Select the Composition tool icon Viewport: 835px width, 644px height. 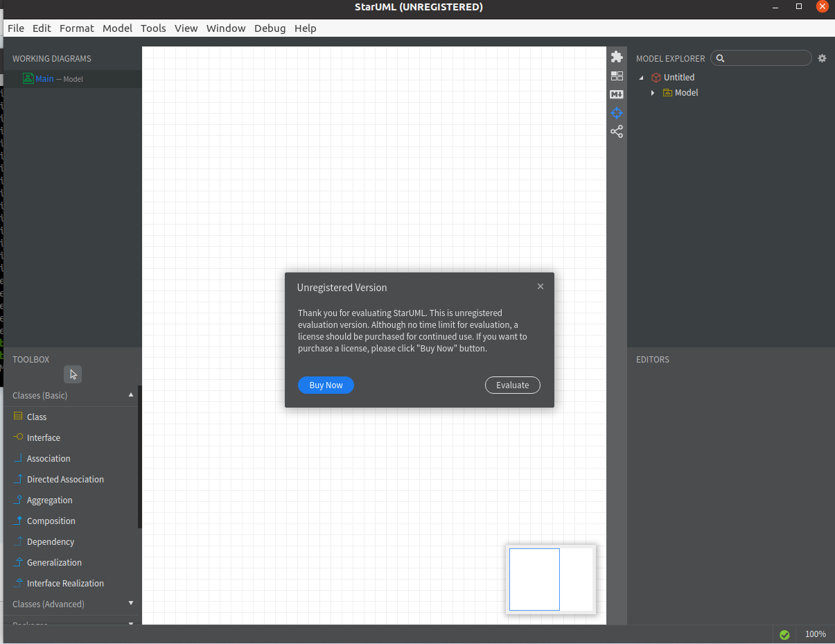pyautogui.click(x=18, y=521)
